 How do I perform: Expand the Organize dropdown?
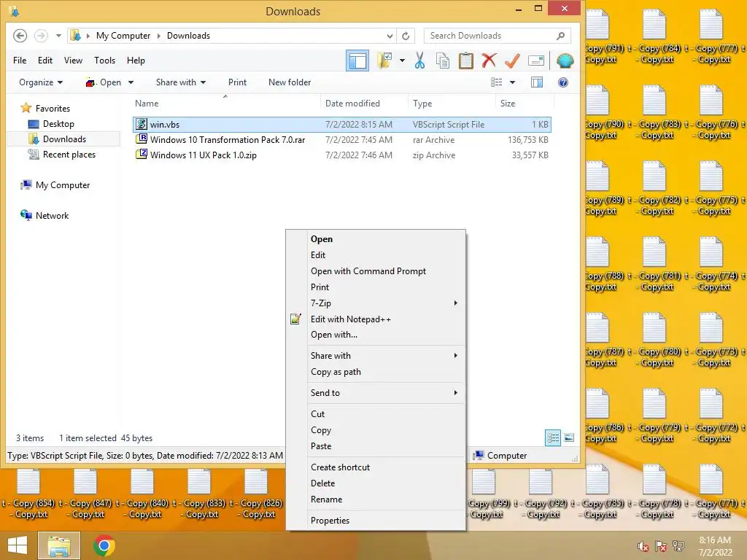click(x=41, y=82)
